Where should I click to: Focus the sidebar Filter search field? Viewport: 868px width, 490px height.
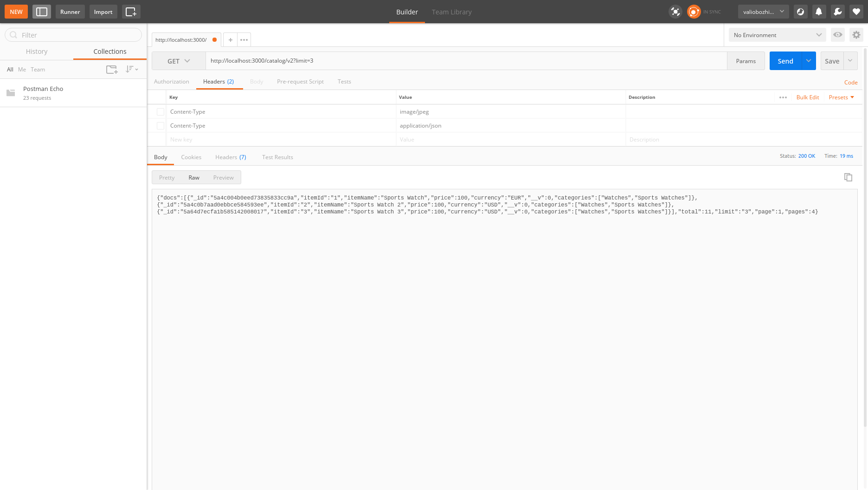click(x=73, y=35)
